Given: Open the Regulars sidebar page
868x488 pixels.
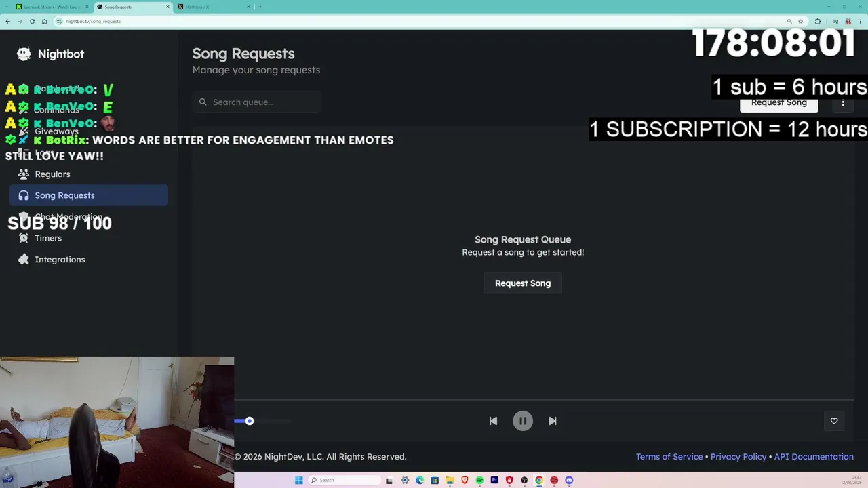Looking at the screenshot, I should [89, 174].
